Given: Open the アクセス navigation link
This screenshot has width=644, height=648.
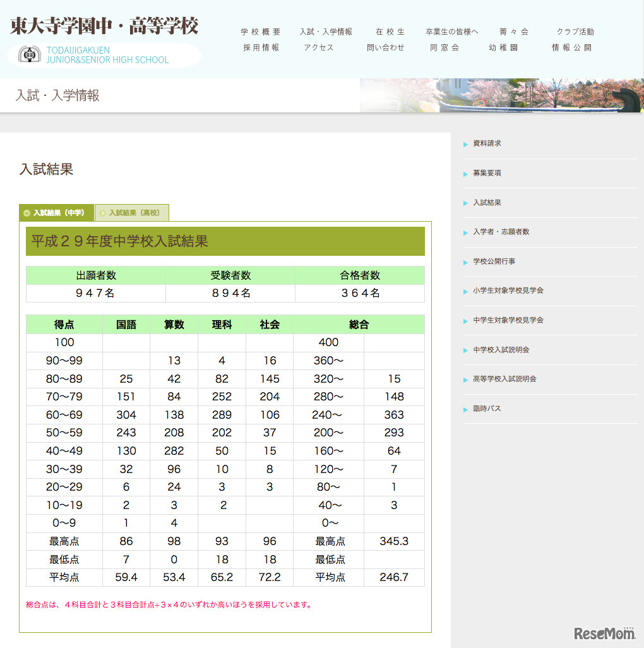Looking at the screenshot, I should 319,47.
